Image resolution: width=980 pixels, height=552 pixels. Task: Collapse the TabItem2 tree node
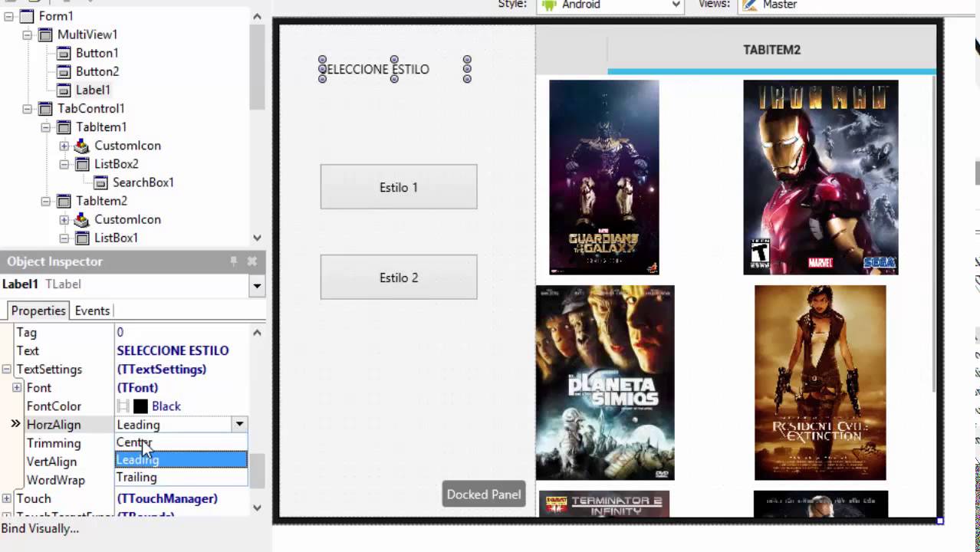tap(45, 201)
